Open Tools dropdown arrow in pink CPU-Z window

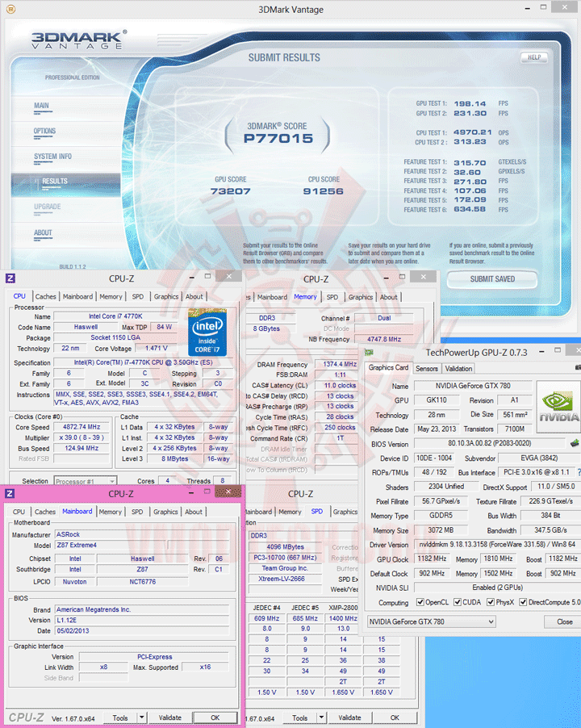point(142,718)
